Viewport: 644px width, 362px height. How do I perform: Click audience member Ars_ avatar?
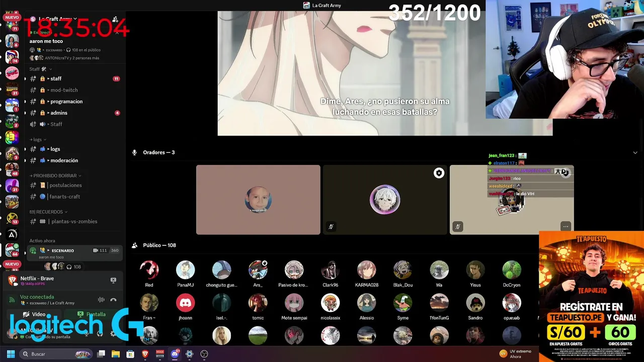coord(258,270)
